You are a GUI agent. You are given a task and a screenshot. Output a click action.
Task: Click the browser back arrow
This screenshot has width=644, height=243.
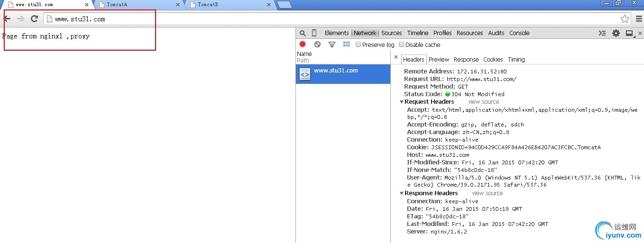(7, 19)
